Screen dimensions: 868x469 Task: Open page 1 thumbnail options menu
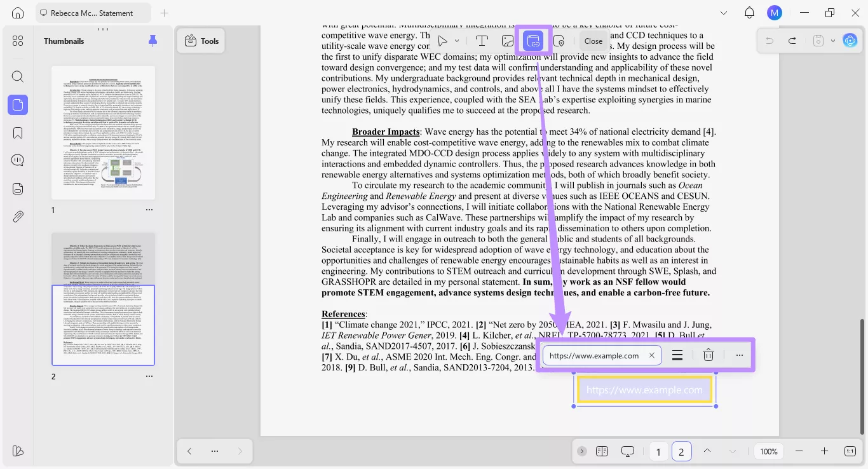[x=149, y=210]
